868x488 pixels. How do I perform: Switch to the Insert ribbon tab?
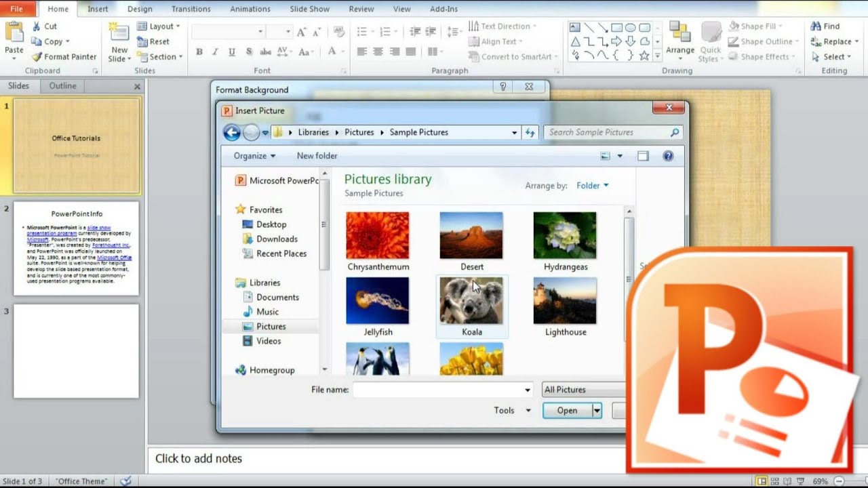click(x=98, y=9)
